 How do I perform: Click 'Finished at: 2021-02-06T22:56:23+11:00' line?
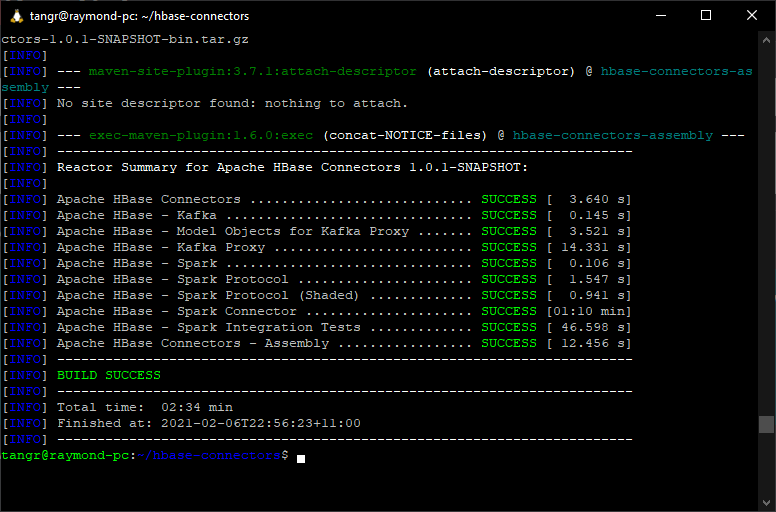(208, 423)
